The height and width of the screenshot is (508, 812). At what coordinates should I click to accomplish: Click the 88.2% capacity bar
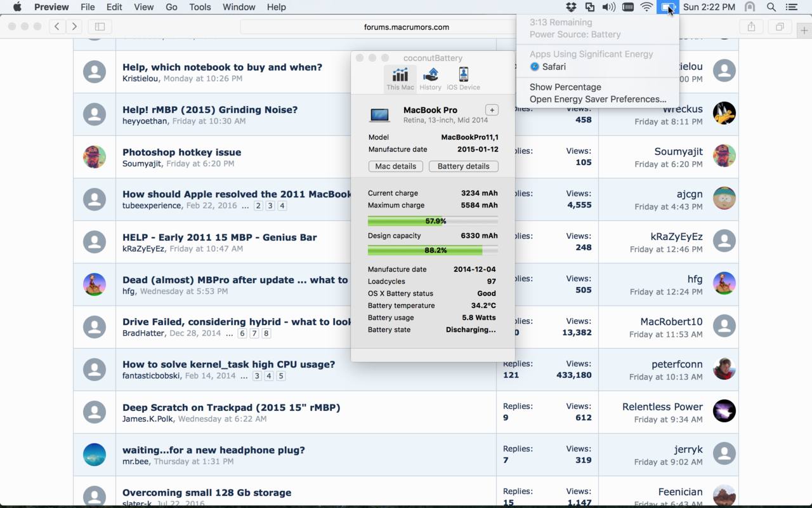(x=433, y=250)
